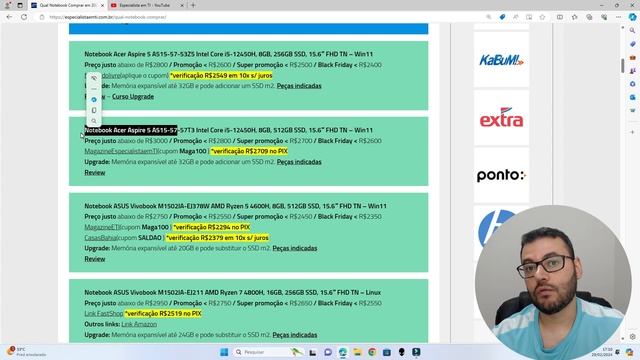The image size is (640, 360).
Task: Click the zoom magnifier icon in address bar
Action: pos(489,17)
